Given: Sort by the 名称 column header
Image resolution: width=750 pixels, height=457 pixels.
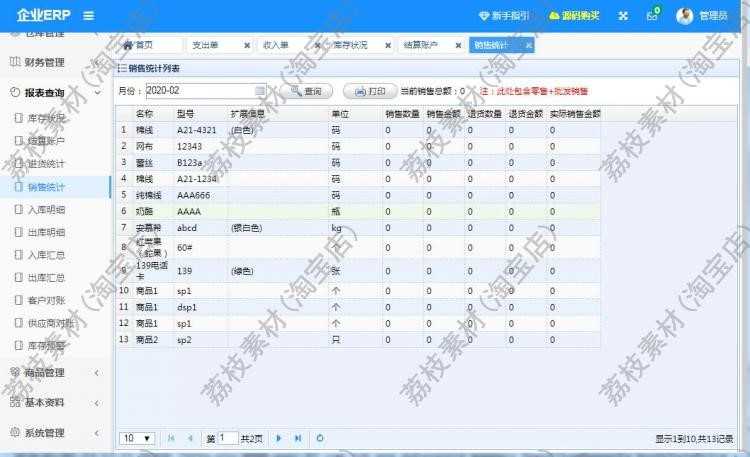Looking at the screenshot, I should coord(144,114).
